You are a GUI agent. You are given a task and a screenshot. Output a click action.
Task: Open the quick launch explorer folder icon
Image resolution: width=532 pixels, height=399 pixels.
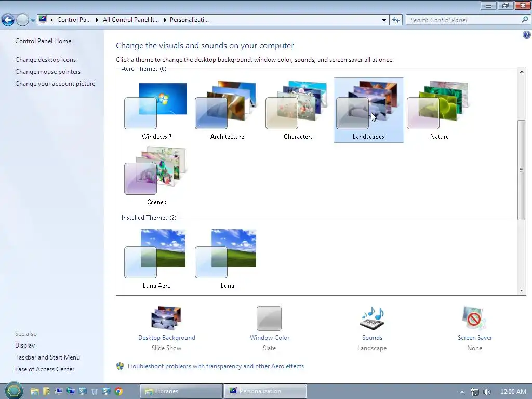point(35,391)
